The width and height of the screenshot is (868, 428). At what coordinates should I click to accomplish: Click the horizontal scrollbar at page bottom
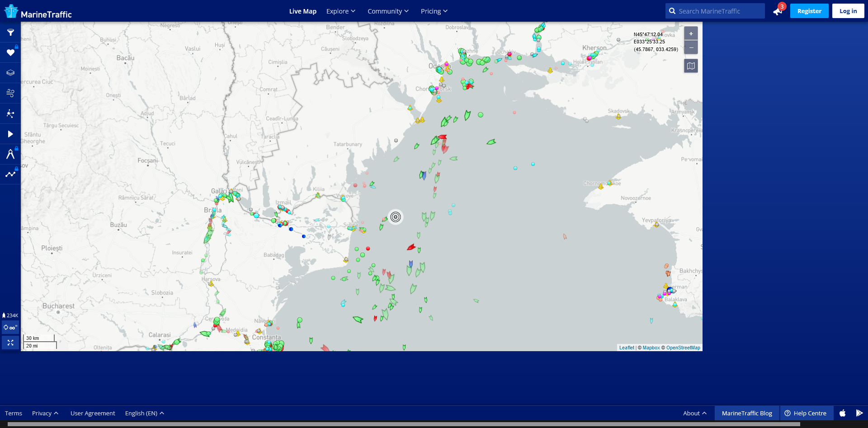click(x=404, y=424)
